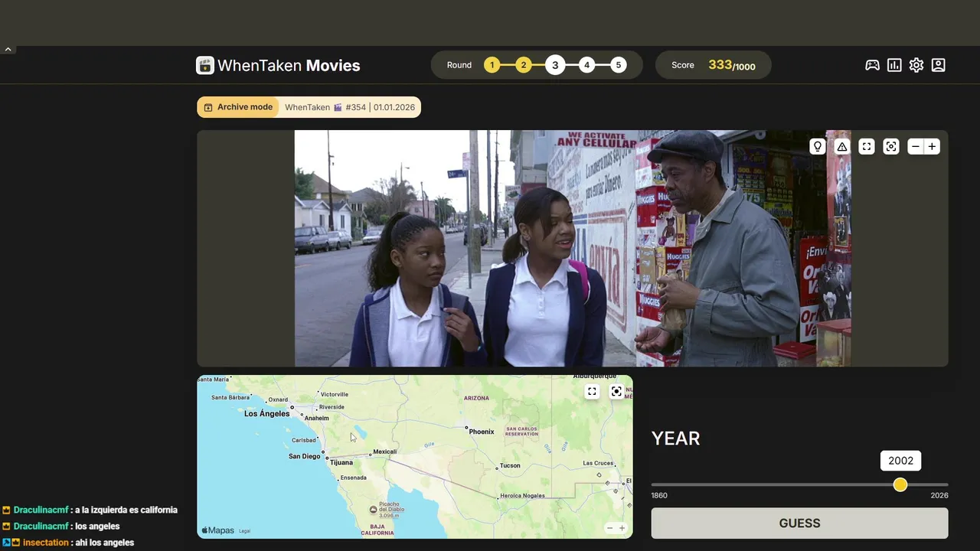980x551 pixels.
Task: Click the warning triangle report icon
Action: click(842, 146)
